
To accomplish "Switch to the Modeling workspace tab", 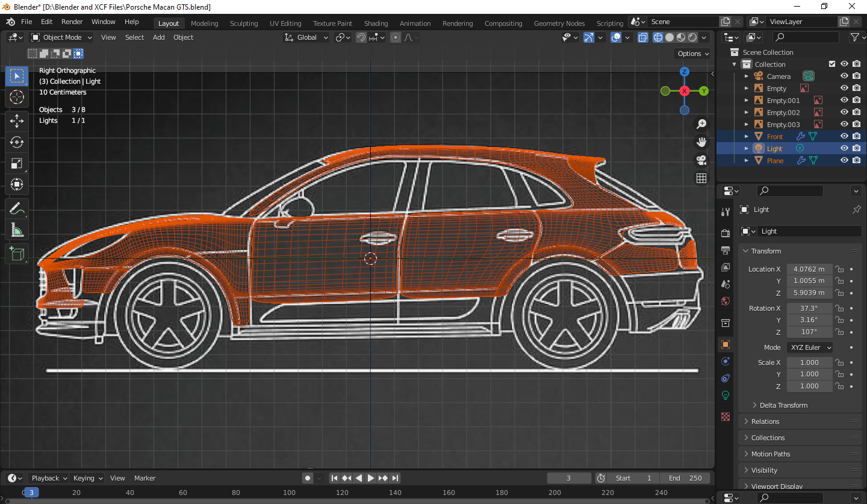I will [x=205, y=23].
